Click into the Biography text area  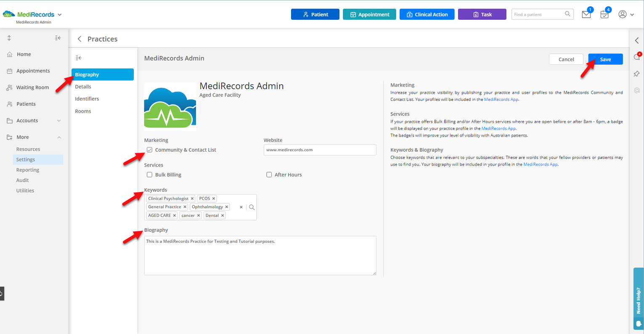tap(260, 255)
